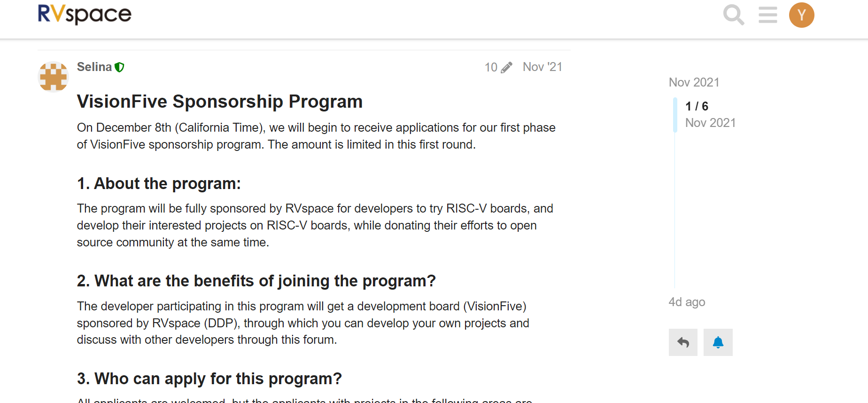Click the benefits of joining heading
The width and height of the screenshot is (868, 403).
pyautogui.click(x=256, y=281)
